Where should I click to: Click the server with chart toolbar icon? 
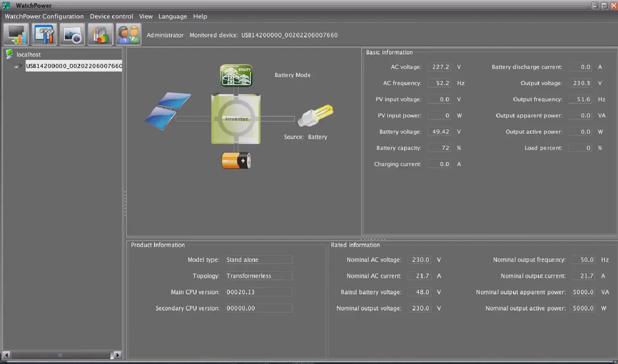click(x=100, y=34)
